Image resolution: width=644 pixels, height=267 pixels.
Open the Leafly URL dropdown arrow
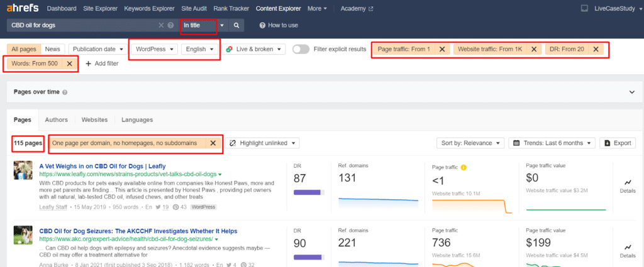220,174
